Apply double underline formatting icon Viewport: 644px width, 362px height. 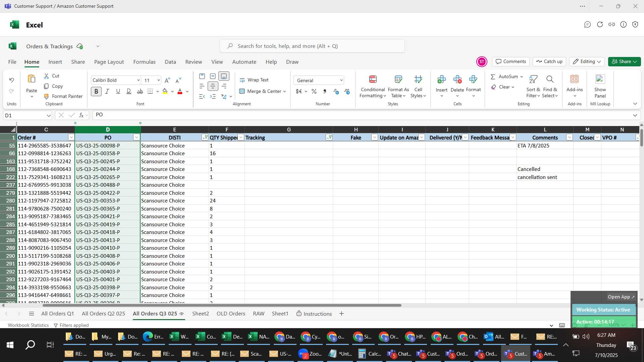[129, 91]
